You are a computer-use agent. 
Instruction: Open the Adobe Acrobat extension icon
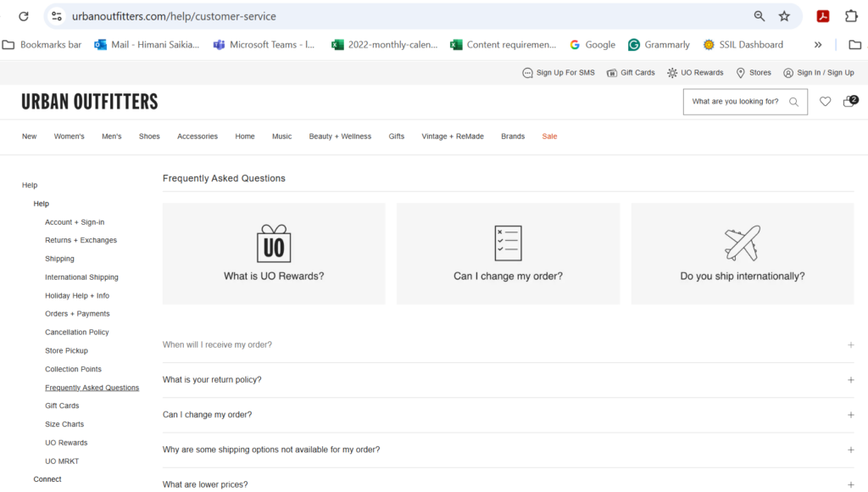tap(822, 16)
